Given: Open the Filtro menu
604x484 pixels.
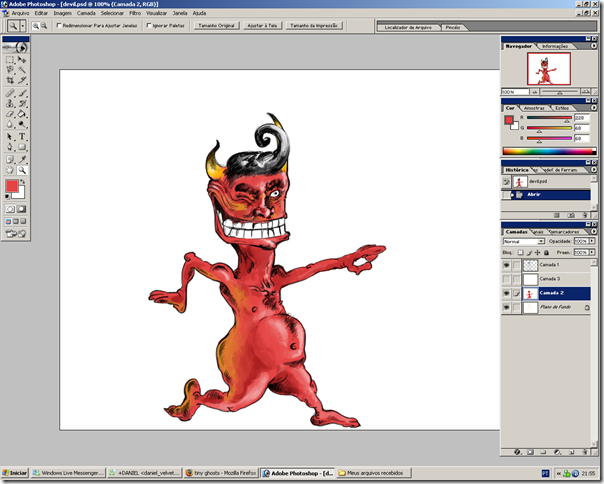Looking at the screenshot, I should (135, 13).
